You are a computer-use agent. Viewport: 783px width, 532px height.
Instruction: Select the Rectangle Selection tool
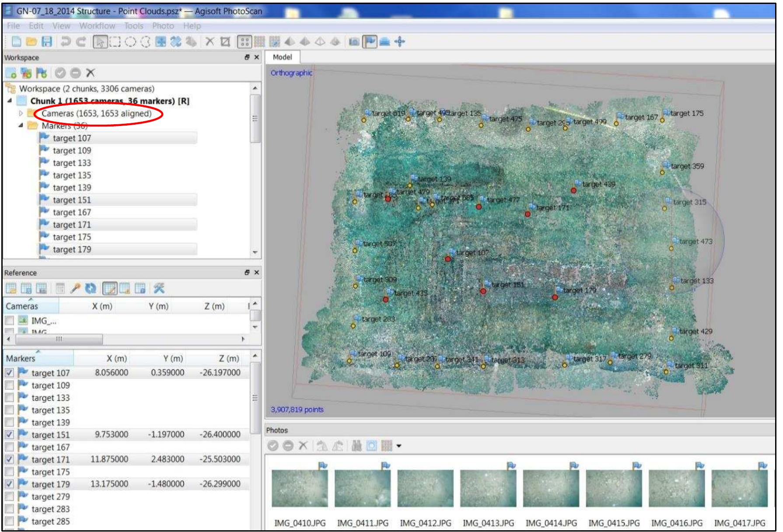pyautogui.click(x=115, y=42)
